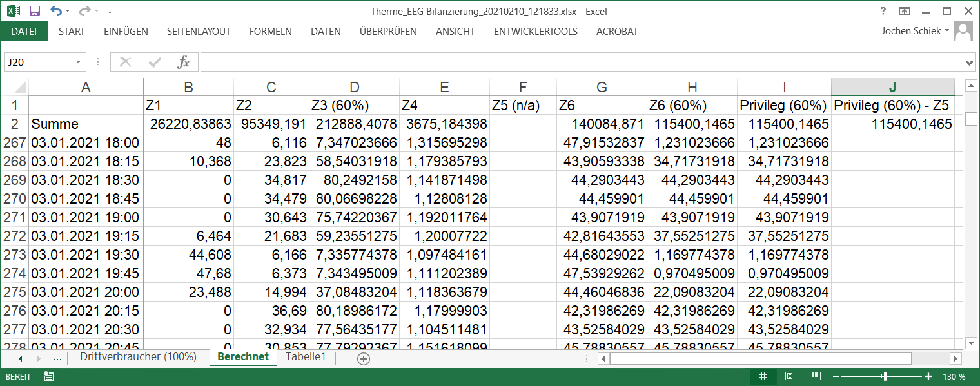Open Customize Quick Access Toolbar dropdown

(x=110, y=12)
